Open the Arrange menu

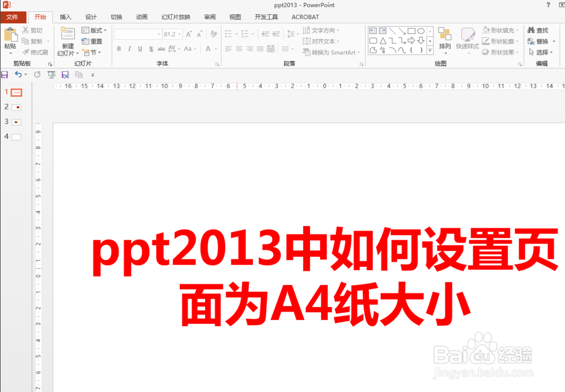click(445, 41)
